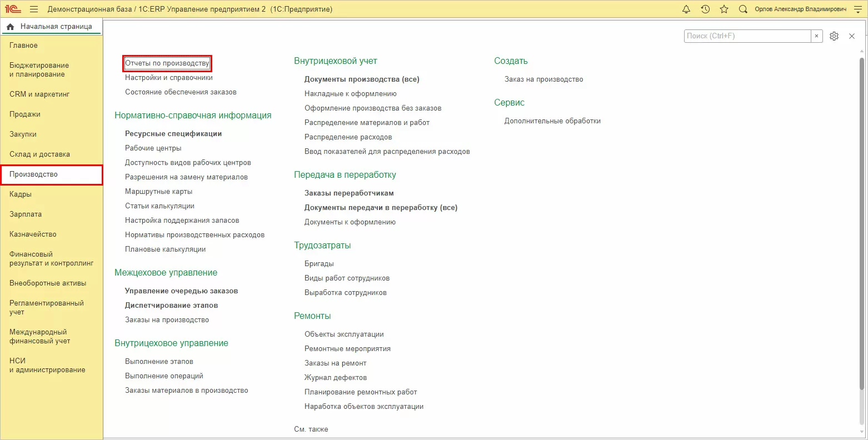Open Объекты эксплуатации
Screen dimensions: 868x440
(344, 334)
